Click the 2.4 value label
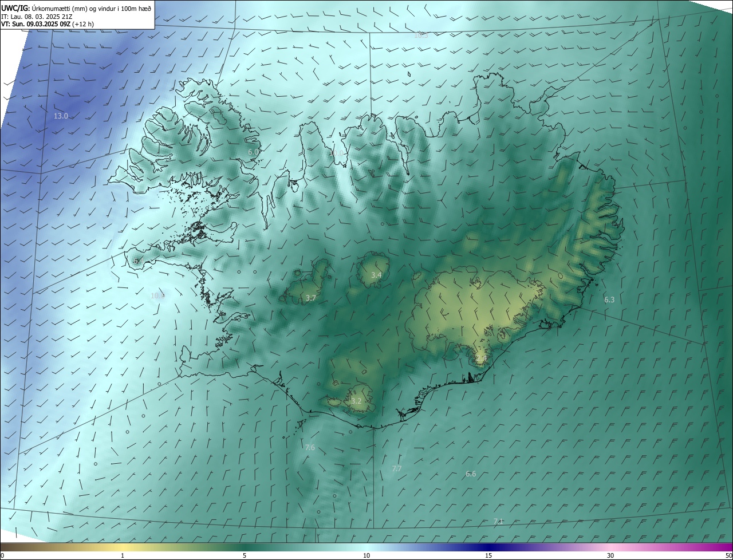 pyautogui.click(x=482, y=359)
